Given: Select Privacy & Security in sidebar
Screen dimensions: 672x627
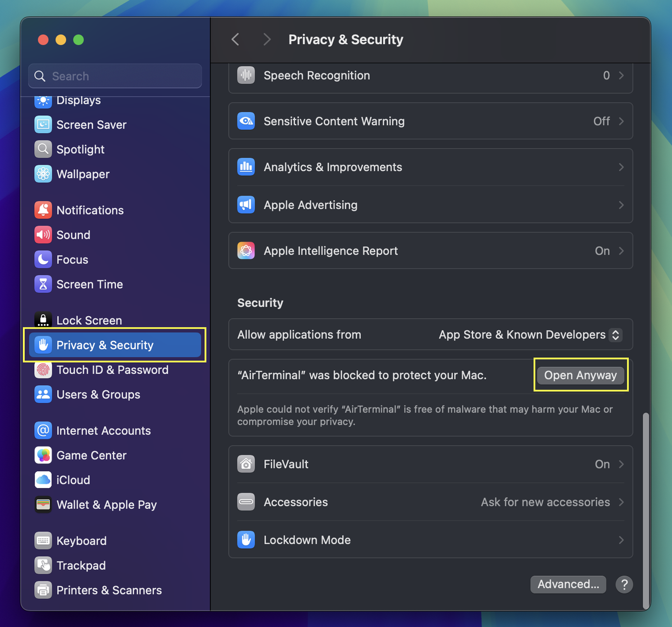Looking at the screenshot, I should [115, 345].
